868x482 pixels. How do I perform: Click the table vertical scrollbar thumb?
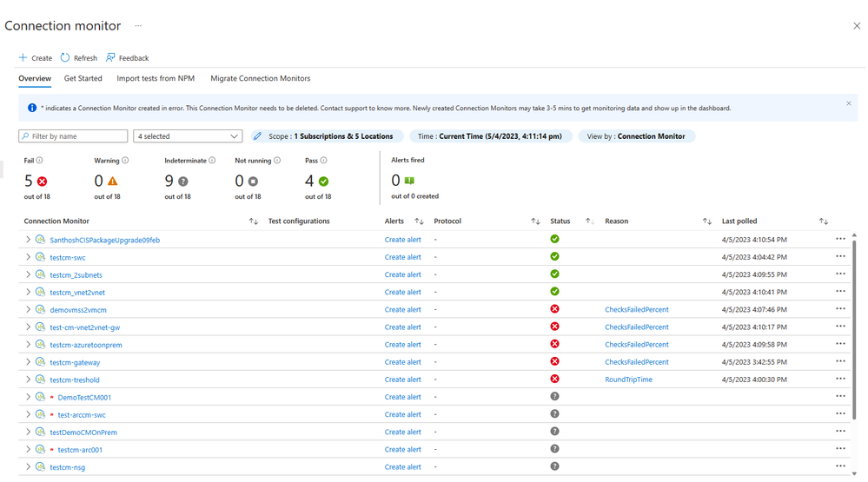point(854,328)
